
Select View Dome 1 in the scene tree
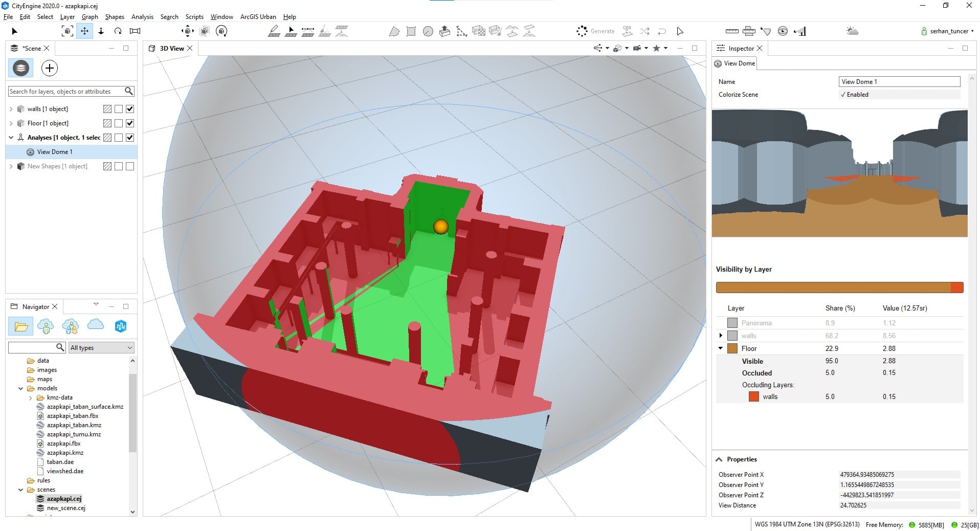tap(55, 152)
